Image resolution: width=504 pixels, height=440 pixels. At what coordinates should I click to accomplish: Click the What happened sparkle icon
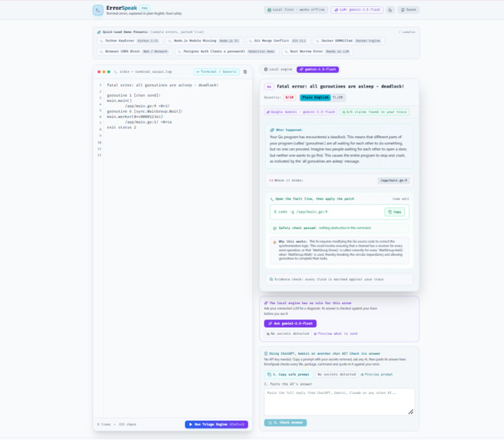(x=272, y=130)
